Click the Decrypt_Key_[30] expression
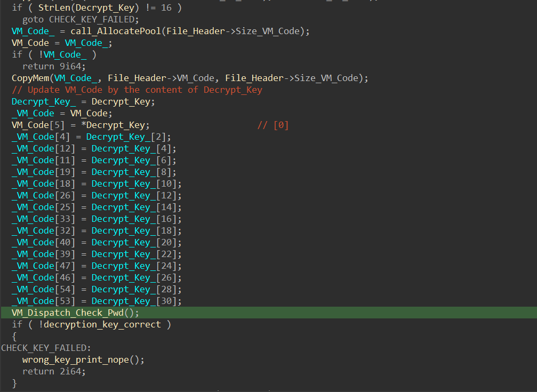This screenshot has height=392, width=537. [x=137, y=301]
